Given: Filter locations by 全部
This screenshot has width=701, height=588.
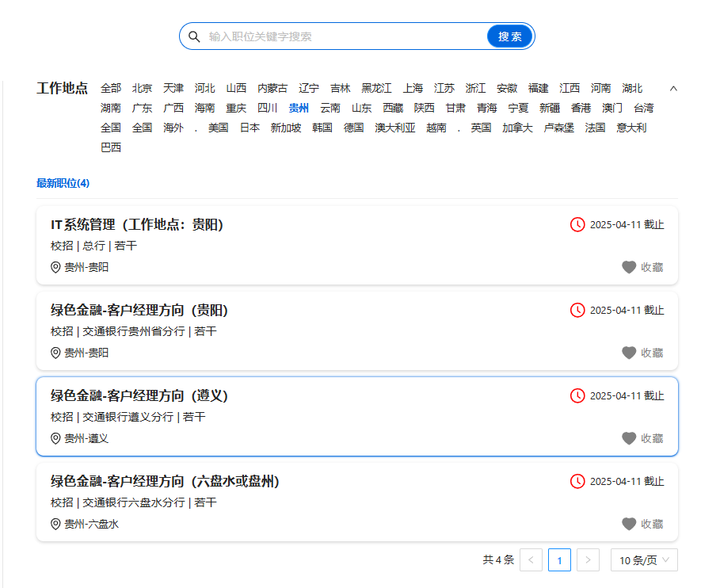Looking at the screenshot, I should point(111,89).
